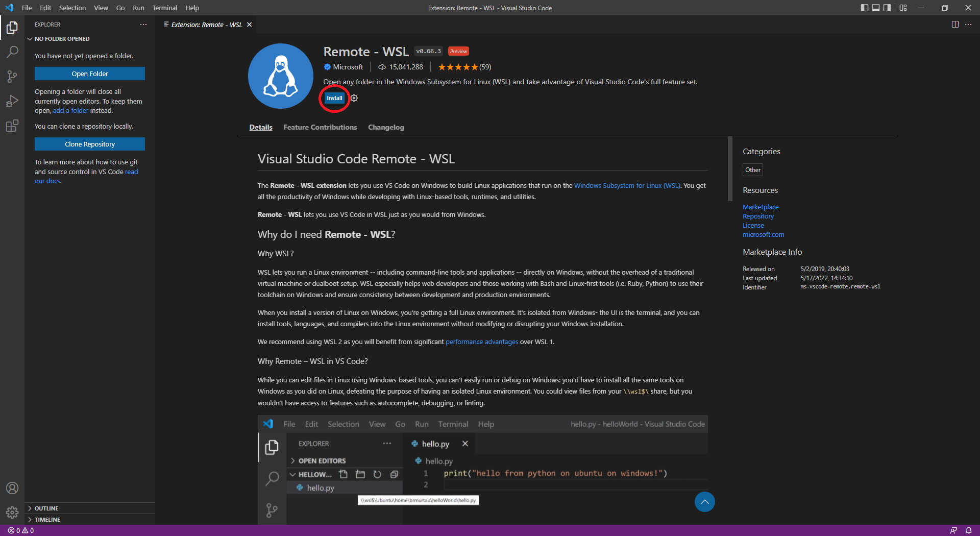Viewport: 980px width, 536px height.
Task: Open Windows Subsystem for Linux (WSL) link
Action: coord(627,185)
